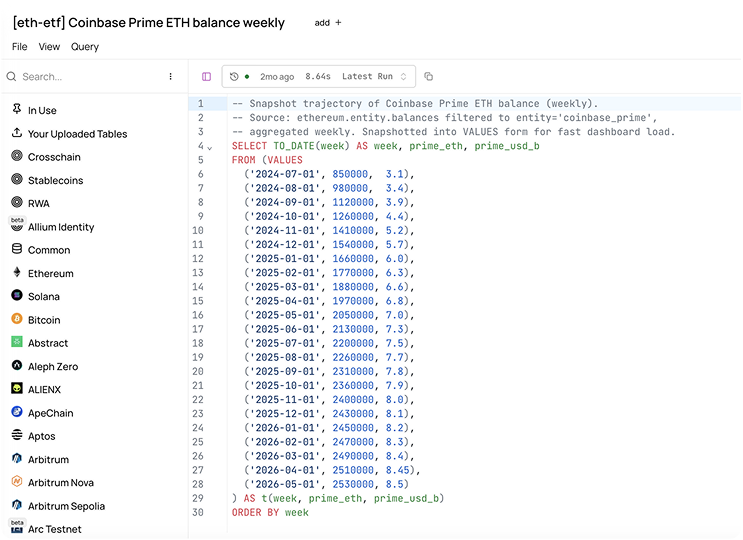
Task: Open the Query menu
Action: (x=85, y=46)
